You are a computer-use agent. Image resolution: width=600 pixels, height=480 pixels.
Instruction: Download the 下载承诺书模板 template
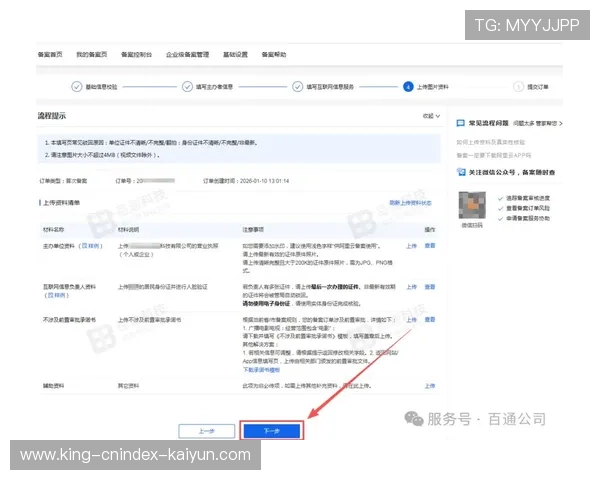tap(261, 370)
